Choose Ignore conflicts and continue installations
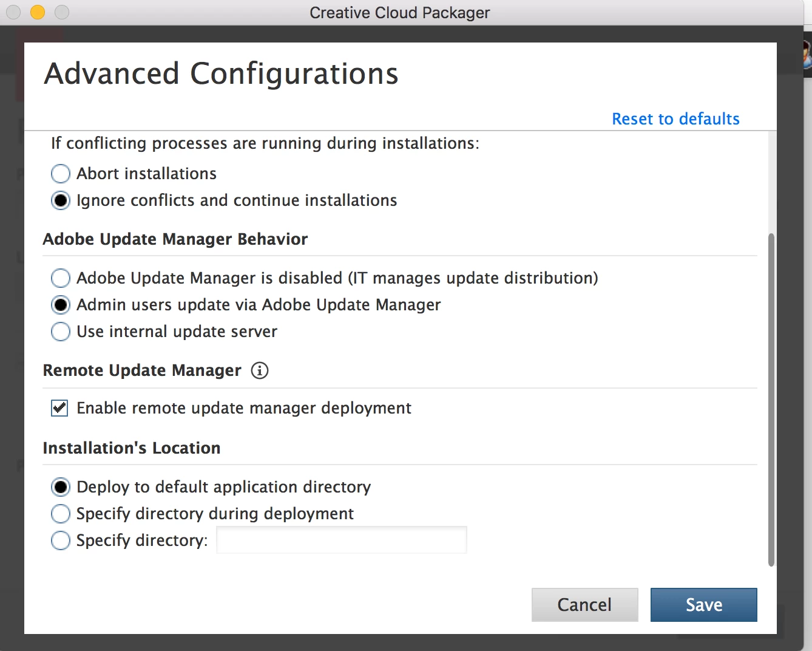 [x=61, y=200]
